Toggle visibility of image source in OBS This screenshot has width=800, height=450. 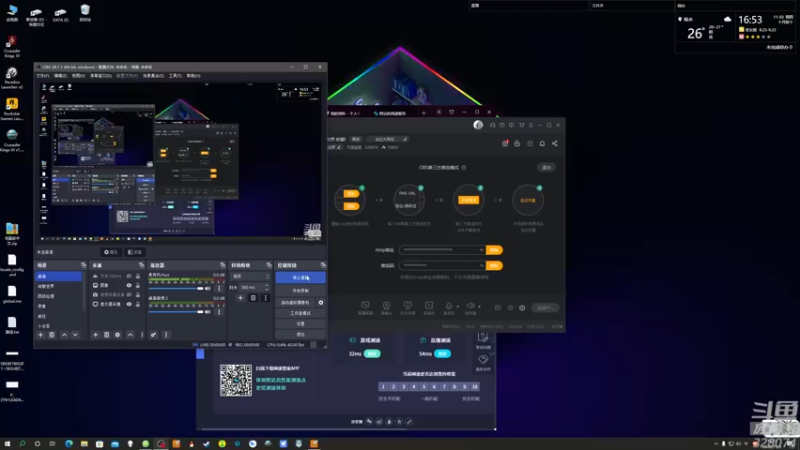click(x=129, y=285)
